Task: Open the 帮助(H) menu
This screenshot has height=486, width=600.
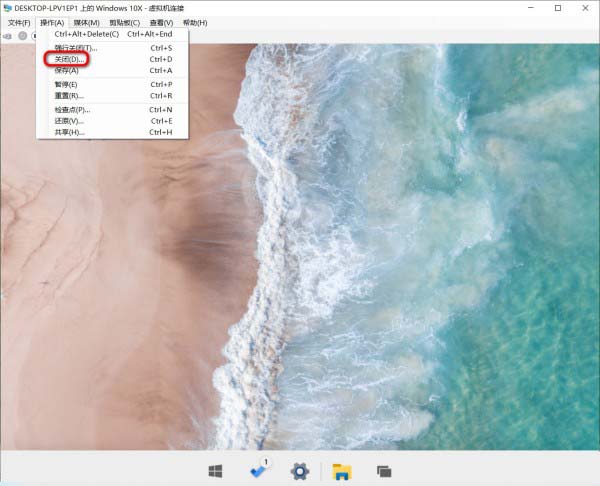Action: click(x=195, y=23)
